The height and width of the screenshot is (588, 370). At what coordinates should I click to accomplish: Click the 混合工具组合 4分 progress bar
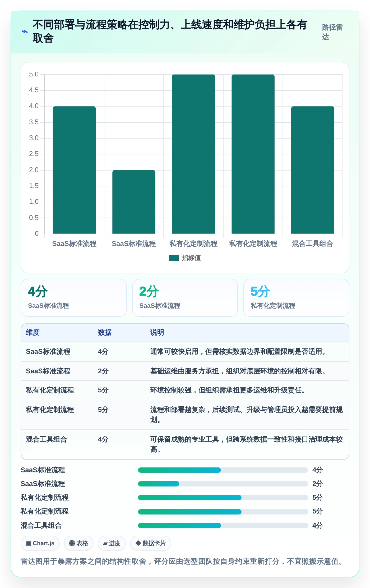223,526
